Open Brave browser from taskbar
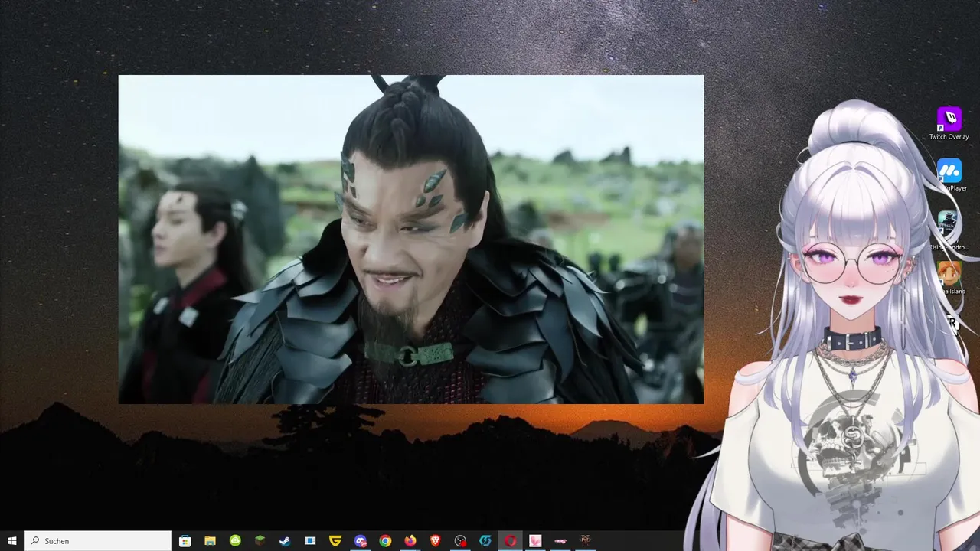The image size is (980, 551). coord(435,541)
